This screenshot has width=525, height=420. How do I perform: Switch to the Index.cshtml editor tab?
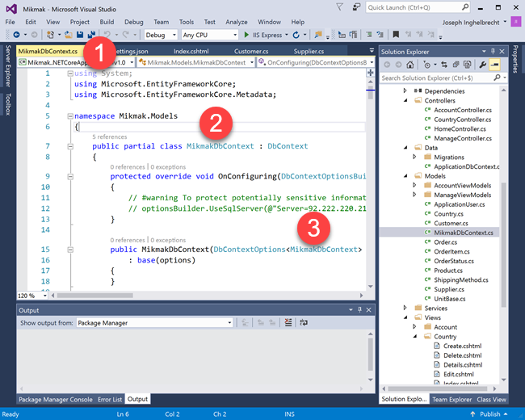191,51
